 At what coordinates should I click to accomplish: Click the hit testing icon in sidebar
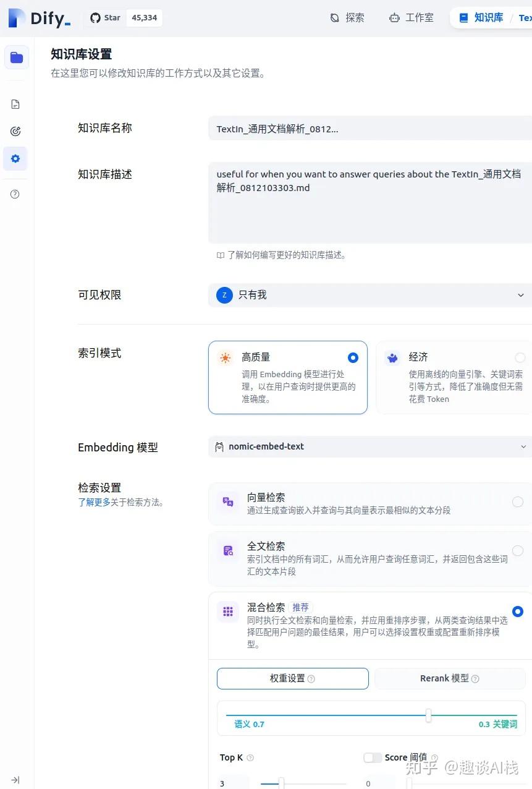(15, 130)
